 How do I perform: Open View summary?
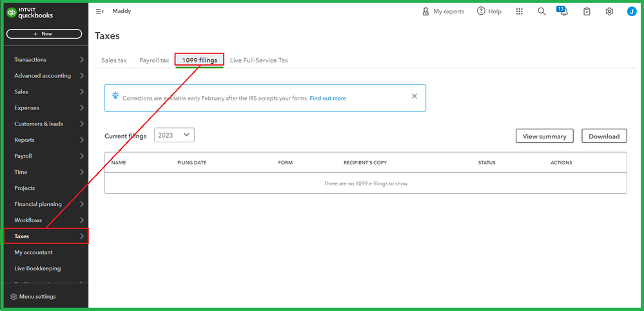coord(544,137)
